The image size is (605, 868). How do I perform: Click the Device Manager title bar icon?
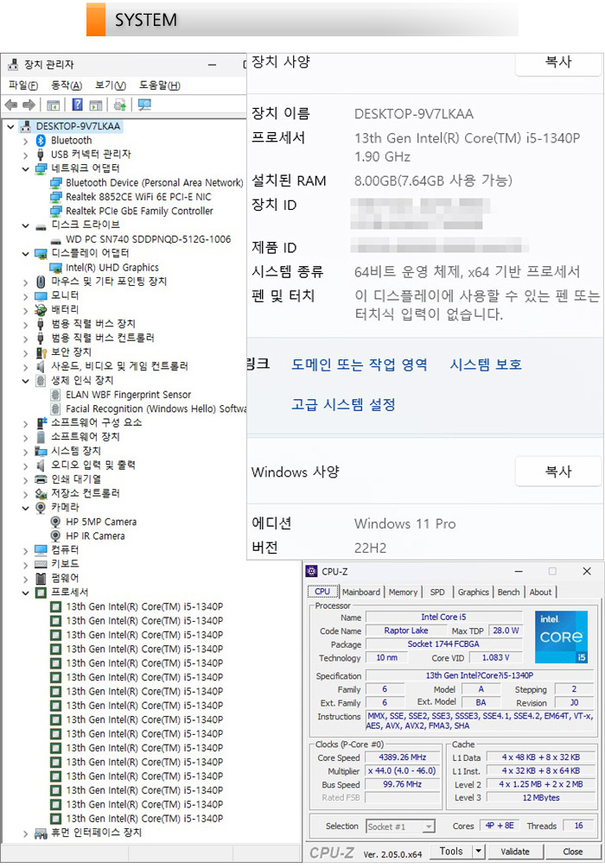(x=12, y=65)
